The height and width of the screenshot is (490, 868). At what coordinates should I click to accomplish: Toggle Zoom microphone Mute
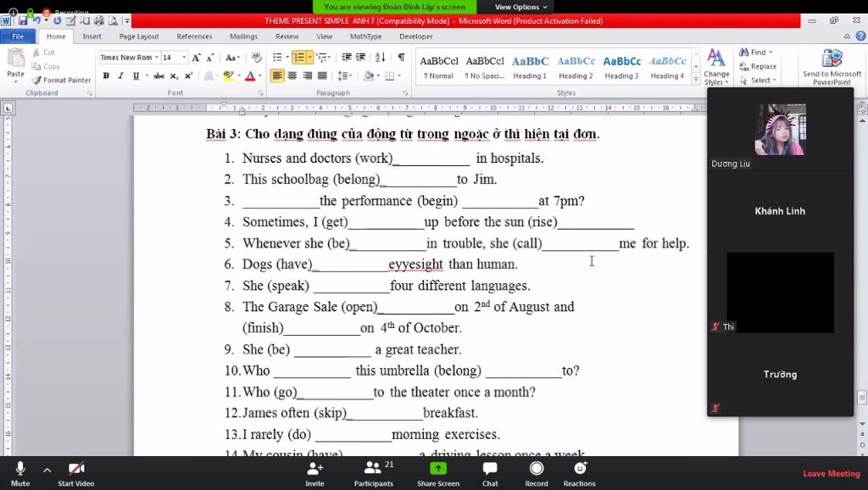point(20,474)
